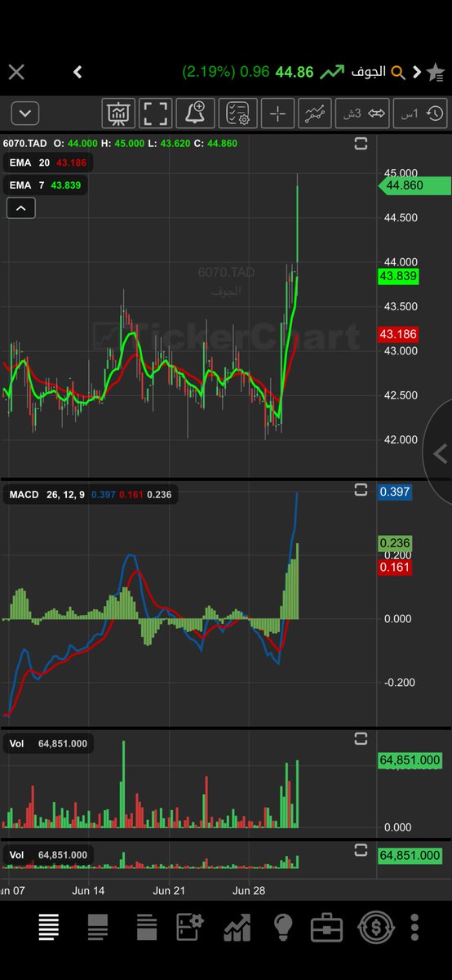This screenshot has height=980, width=452.
Task: Open symbol search magnifier icon
Action: tap(398, 73)
